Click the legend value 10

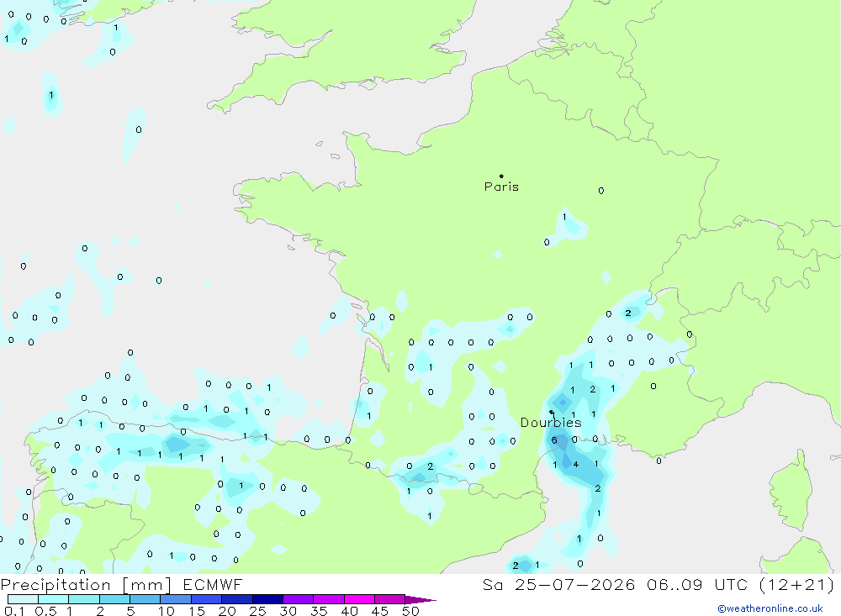pyautogui.click(x=167, y=611)
